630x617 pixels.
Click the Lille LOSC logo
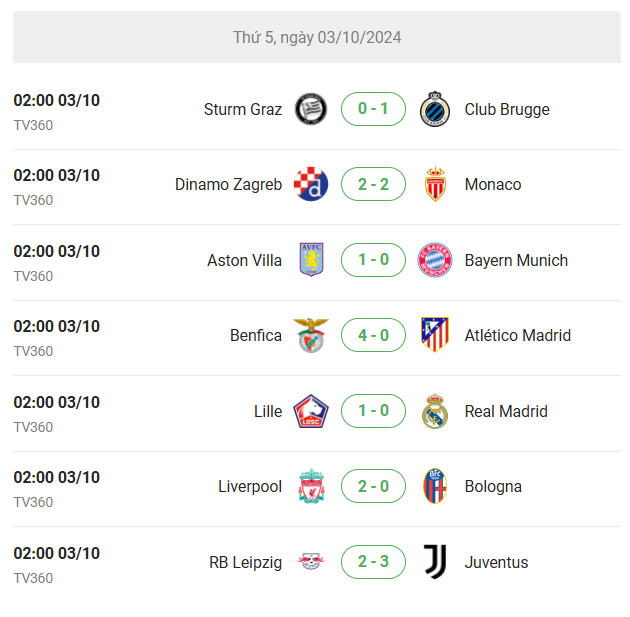point(311,411)
